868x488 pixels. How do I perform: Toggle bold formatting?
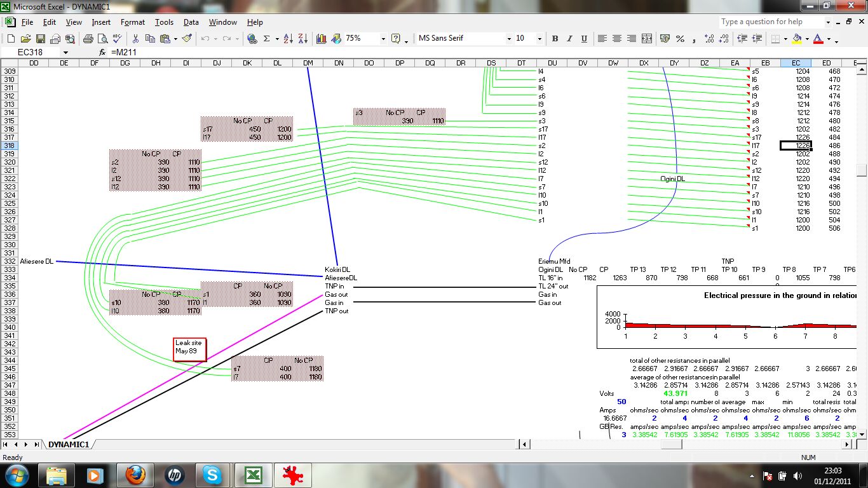pyautogui.click(x=555, y=39)
